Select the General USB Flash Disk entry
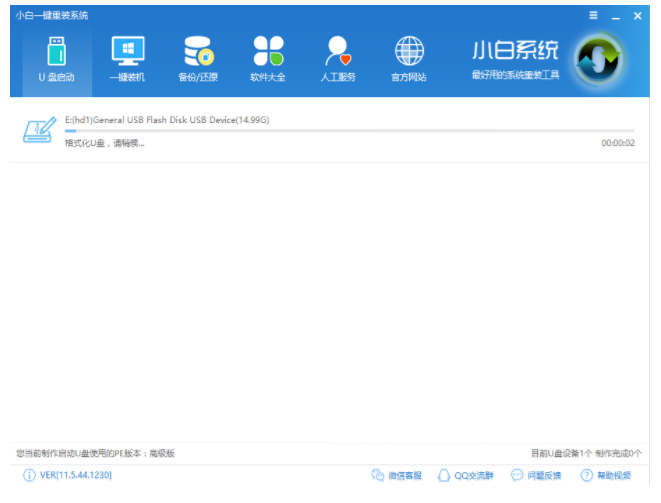This screenshot has height=503, width=661. click(167, 120)
